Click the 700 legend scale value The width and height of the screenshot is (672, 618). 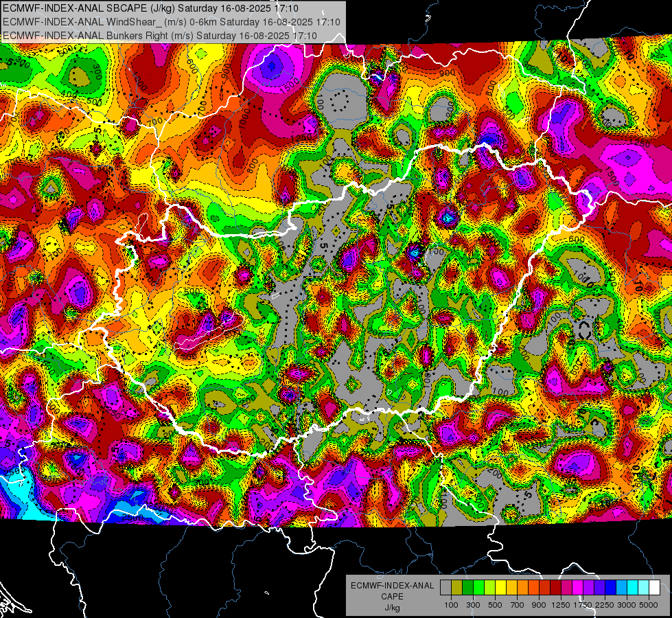click(x=518, y=605)
